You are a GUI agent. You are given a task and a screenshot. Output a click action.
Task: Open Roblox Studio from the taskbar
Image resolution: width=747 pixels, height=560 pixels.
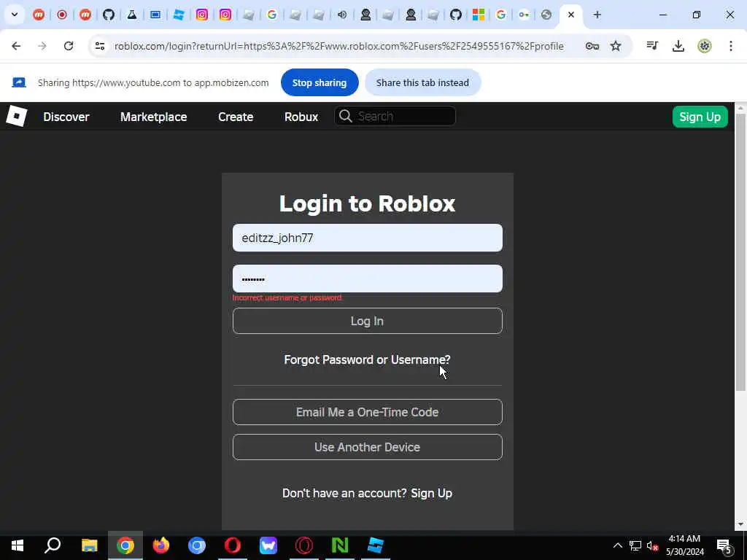pos(376,545)
